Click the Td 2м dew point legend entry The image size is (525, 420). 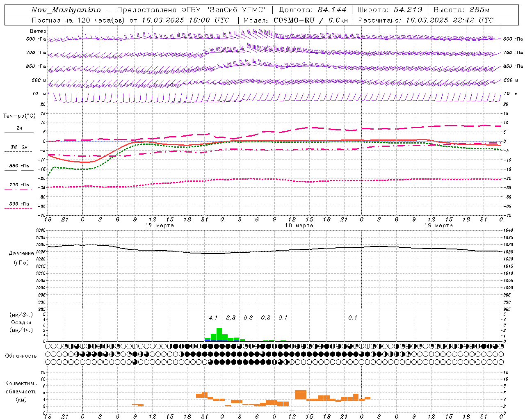(x=19, y=147)
